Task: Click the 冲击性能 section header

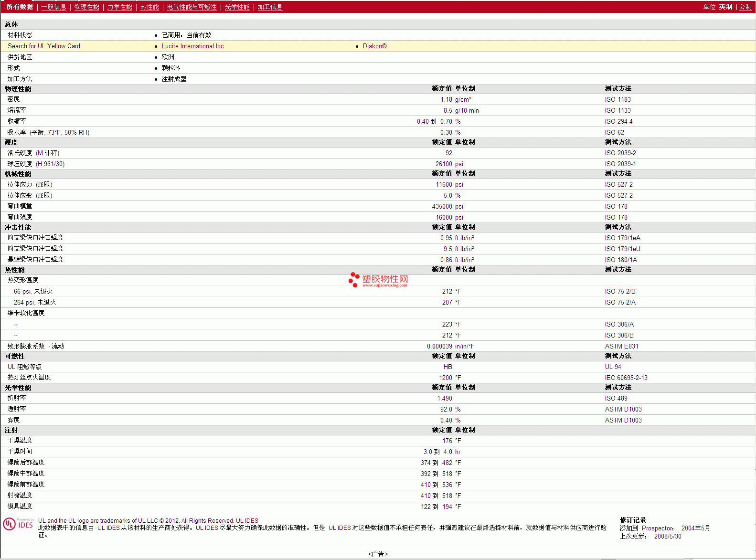Action: coord(18,227)
